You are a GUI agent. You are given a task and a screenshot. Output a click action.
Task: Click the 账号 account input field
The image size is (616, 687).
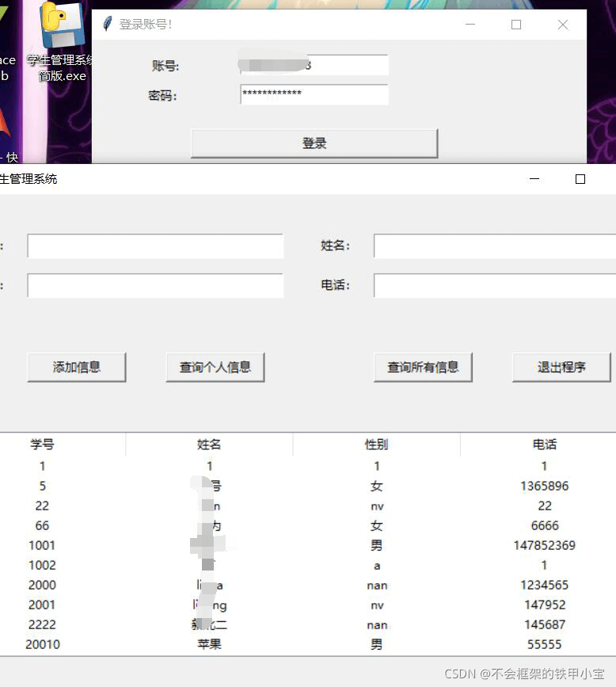[x=314, y=65]
